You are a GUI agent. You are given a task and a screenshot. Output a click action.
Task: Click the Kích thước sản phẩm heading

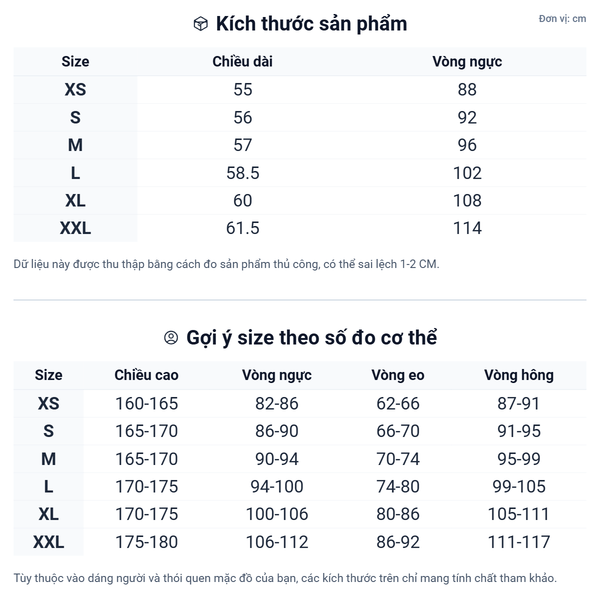[311, 24]
